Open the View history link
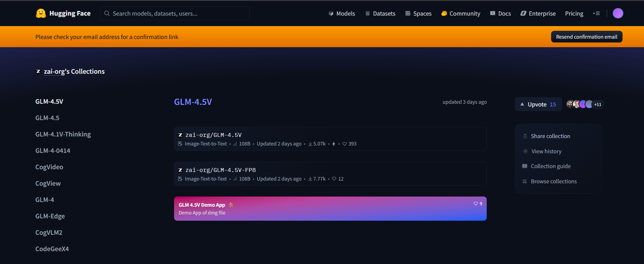This screenshot has width=644, height=264. tap(542, 151)
